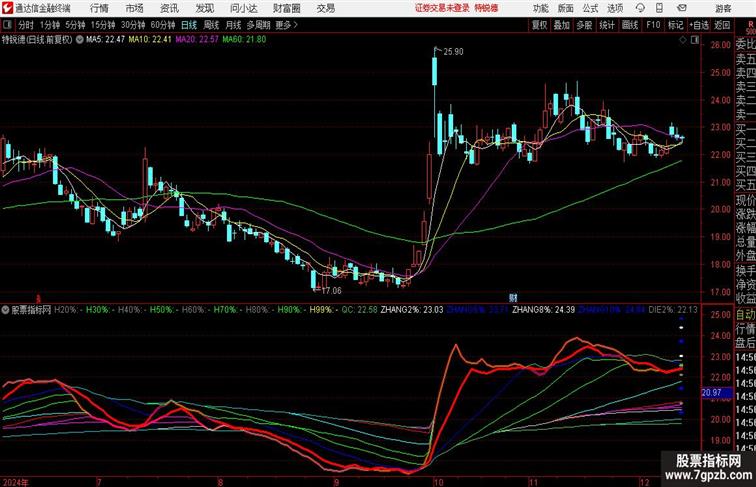Click the MA10: 22.41 indicator label
The height and width of the screenshot is (487, 756).
click(x=150, y=40)
